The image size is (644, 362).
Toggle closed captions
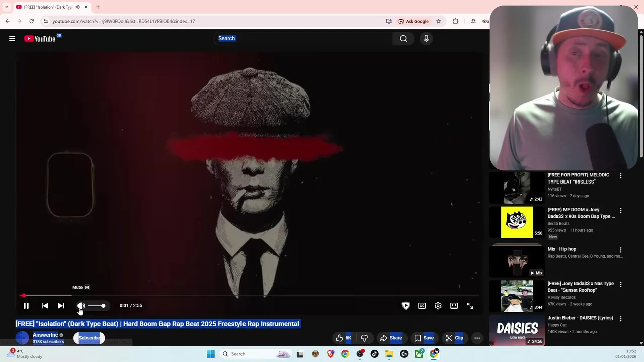(x=422, y=306)
